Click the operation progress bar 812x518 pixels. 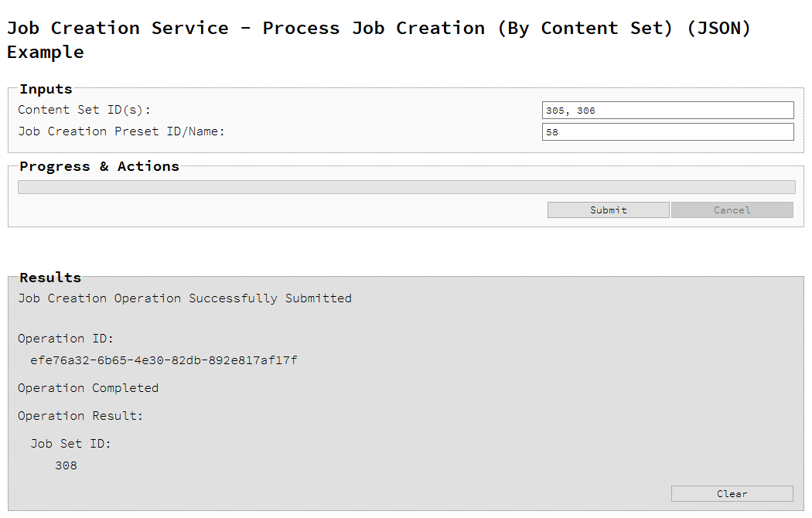(407, 187)
